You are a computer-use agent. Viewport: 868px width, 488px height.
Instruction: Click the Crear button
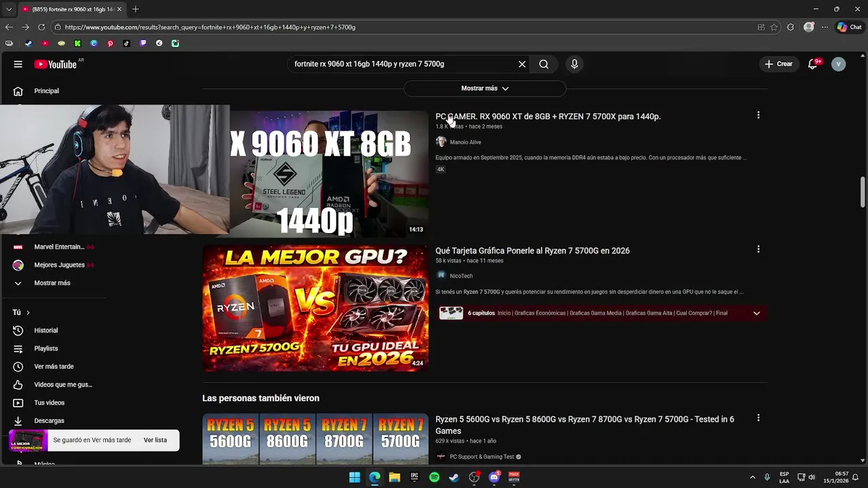[x=778, y=64]
